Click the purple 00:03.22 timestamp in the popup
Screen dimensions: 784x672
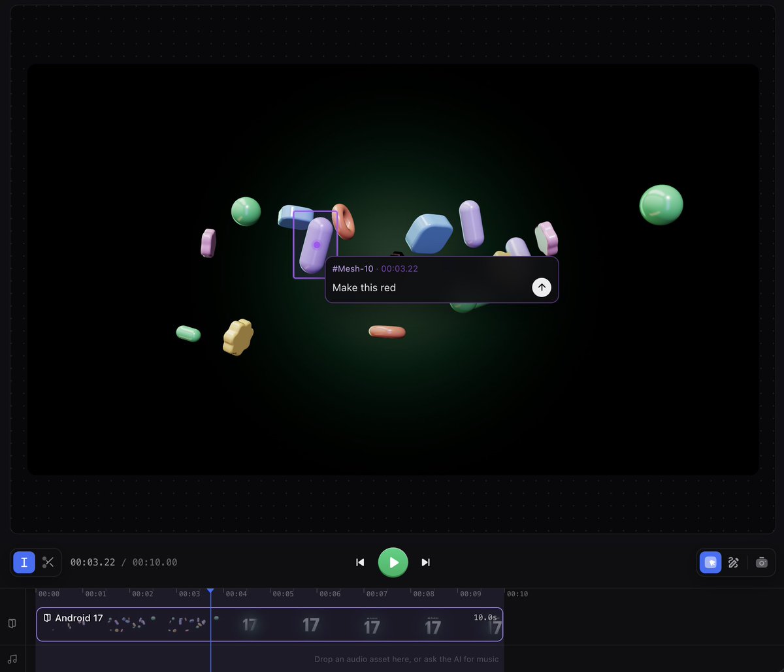(400, 268)
